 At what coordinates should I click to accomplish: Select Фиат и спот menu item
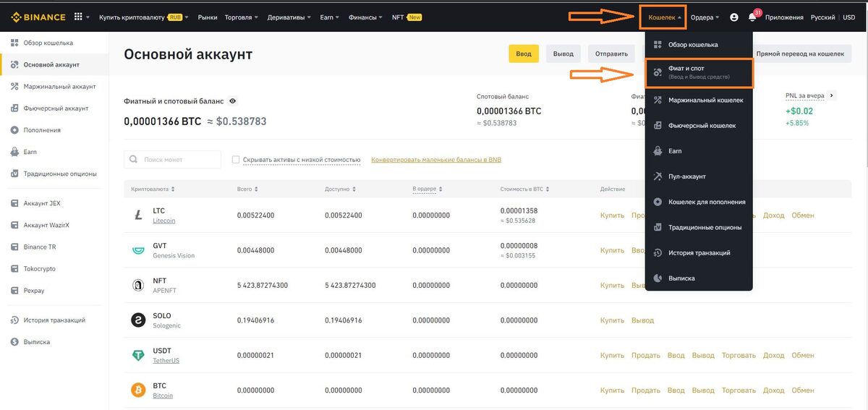[x=699, y=72]
